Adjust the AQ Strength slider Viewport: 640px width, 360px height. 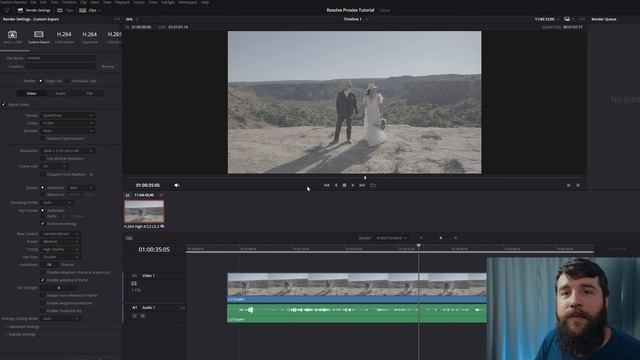click(58, 288)
